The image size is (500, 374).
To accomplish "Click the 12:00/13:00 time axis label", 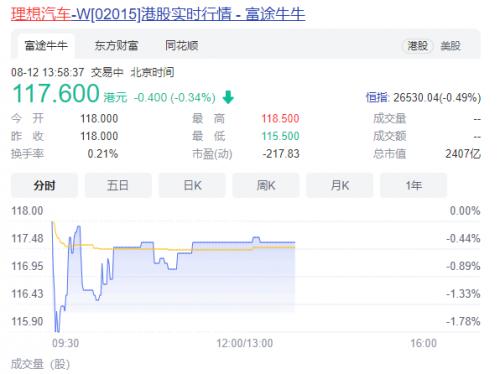I will click(x=244, y=343).
